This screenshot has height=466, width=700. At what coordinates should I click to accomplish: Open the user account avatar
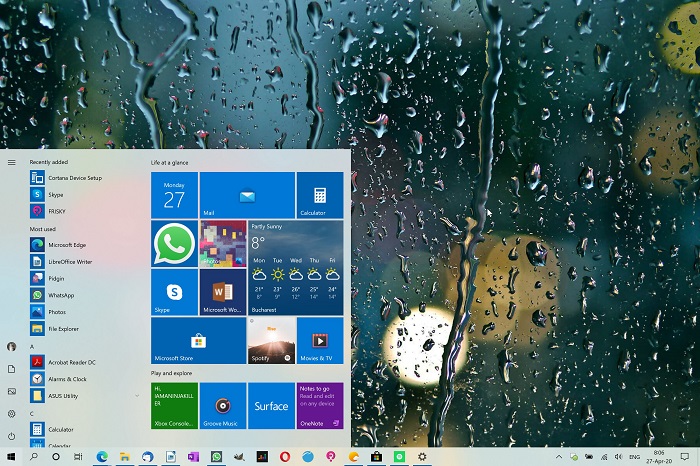click(x=12, y=346)
